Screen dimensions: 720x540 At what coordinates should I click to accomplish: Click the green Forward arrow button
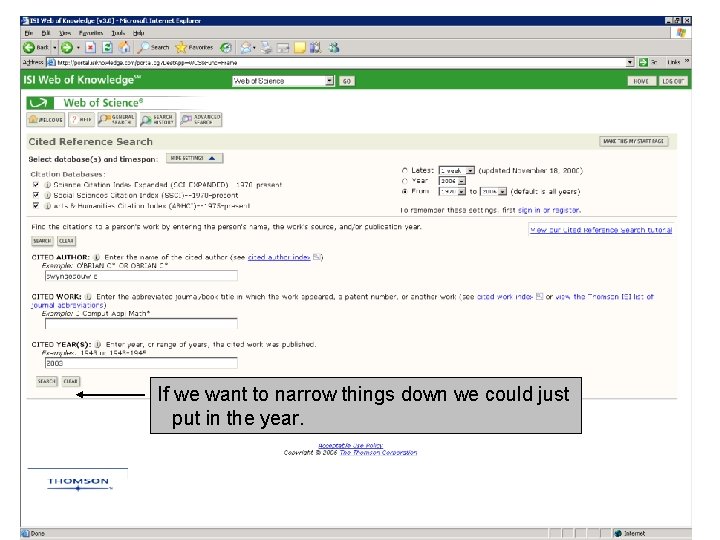click(x=67, y=47)
